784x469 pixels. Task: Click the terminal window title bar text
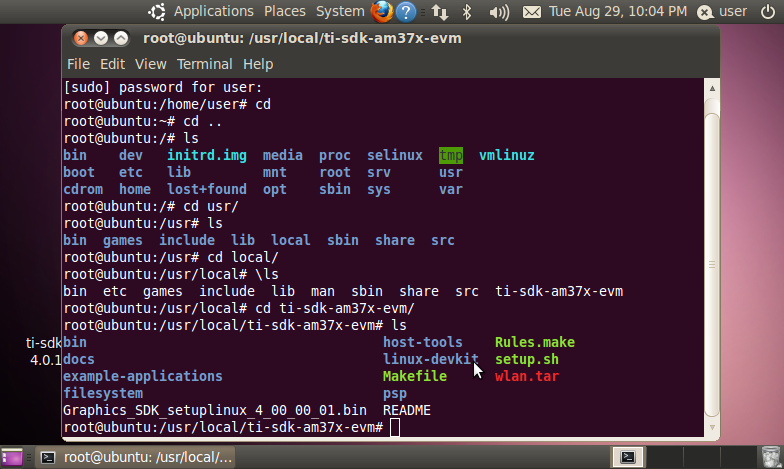point(302,38)
